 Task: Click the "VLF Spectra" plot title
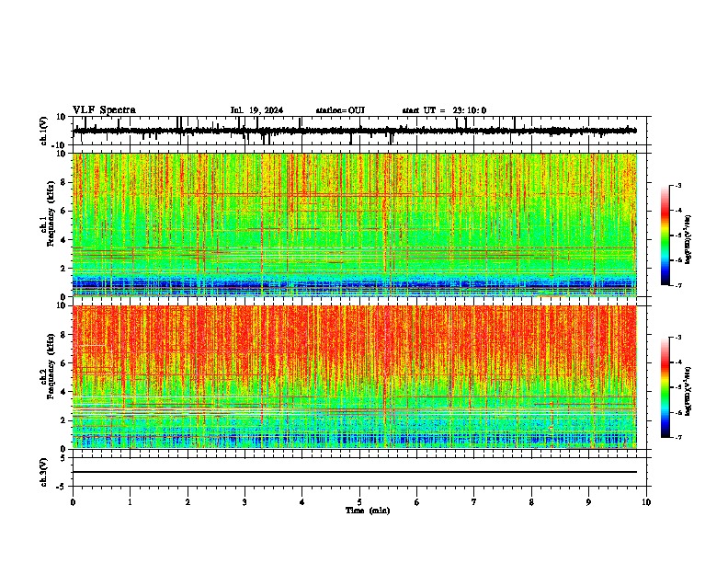(x=104, y=110)
